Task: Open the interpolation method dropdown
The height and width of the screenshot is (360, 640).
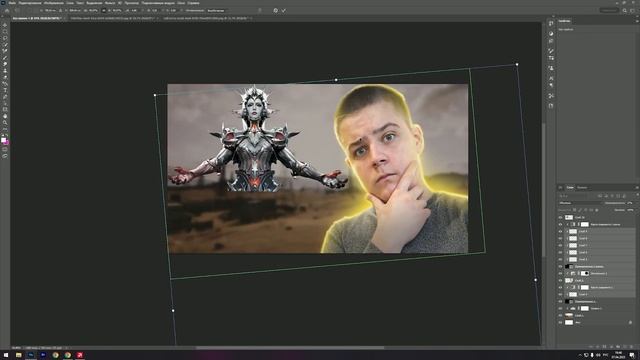Action: (216, 11)
